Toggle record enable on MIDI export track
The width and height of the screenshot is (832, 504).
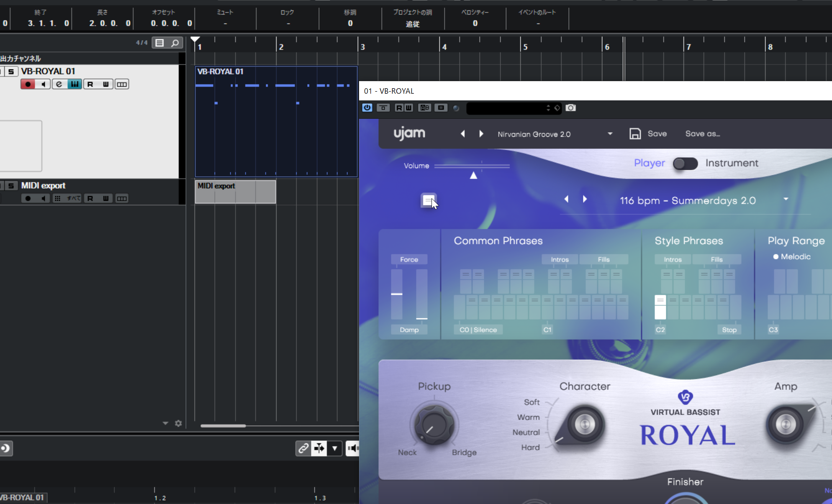28,198
